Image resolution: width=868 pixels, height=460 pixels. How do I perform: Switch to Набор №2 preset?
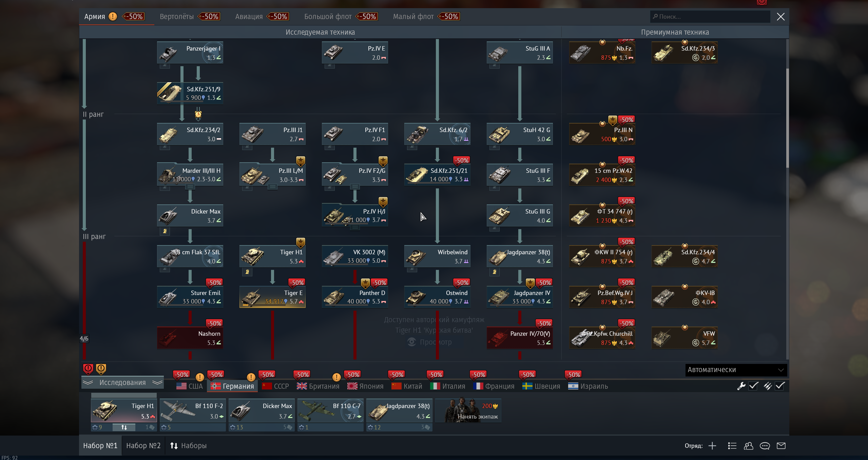pos(143,445)
